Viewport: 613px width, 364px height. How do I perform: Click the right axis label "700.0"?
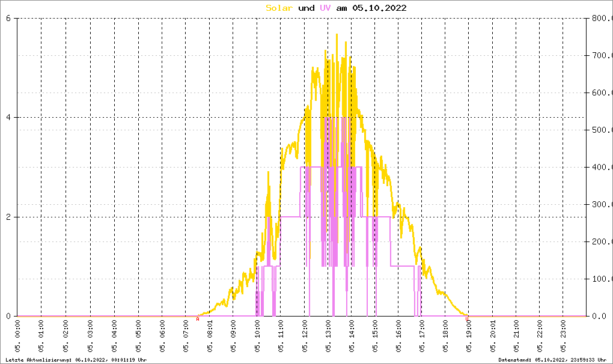tap(602, 55)
